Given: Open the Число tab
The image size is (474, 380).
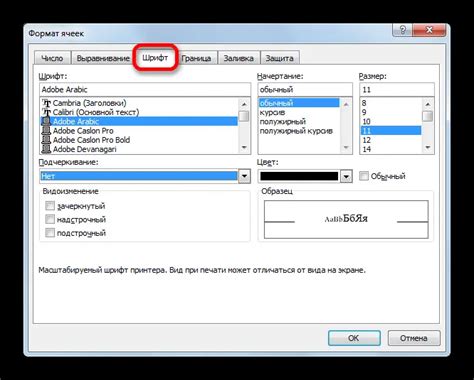Looking at the screenshot, I should coord(52,58).
